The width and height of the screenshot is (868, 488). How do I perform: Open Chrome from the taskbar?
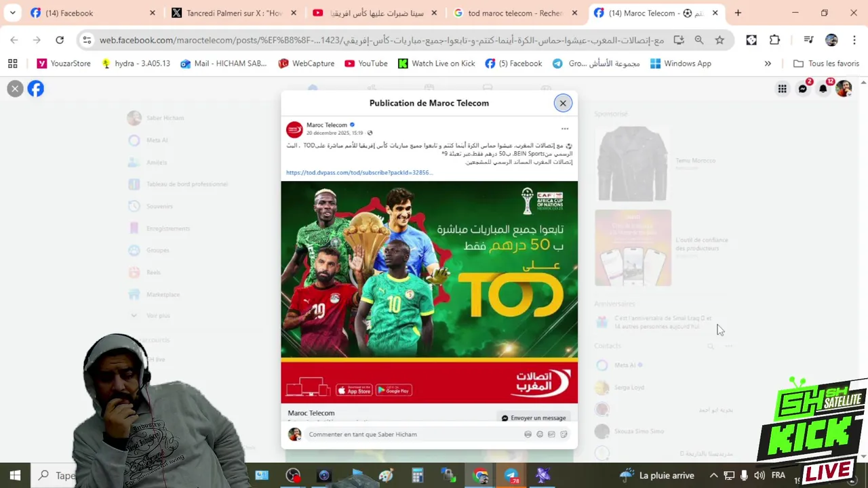pos(480,475)
